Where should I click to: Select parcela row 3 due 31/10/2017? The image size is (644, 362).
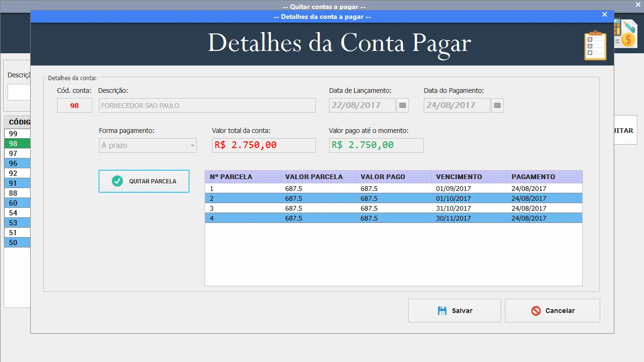[394, 208]
